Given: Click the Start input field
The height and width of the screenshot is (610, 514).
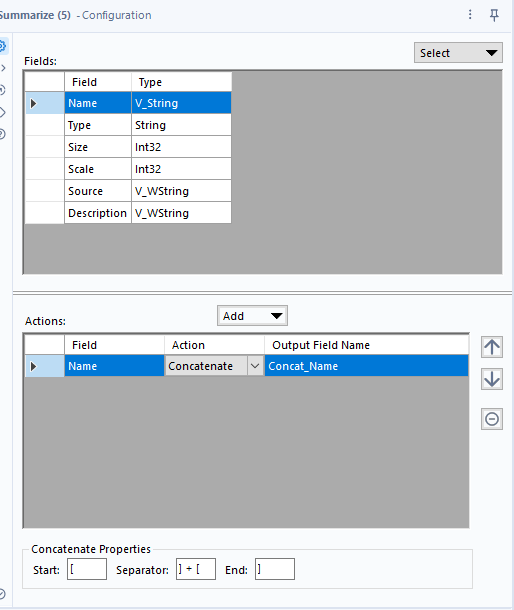Looking at the screenshot, I should click(x=87, y=569).
